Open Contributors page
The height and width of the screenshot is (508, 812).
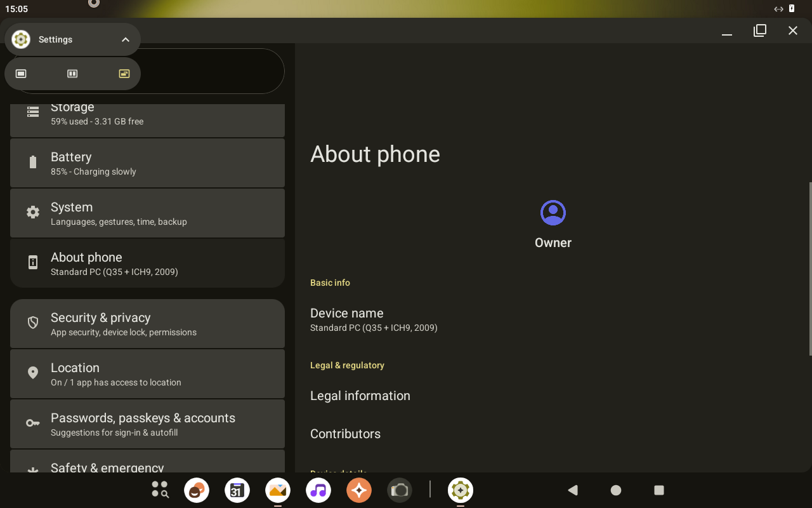pyautogui.click(x=345, y=434)
